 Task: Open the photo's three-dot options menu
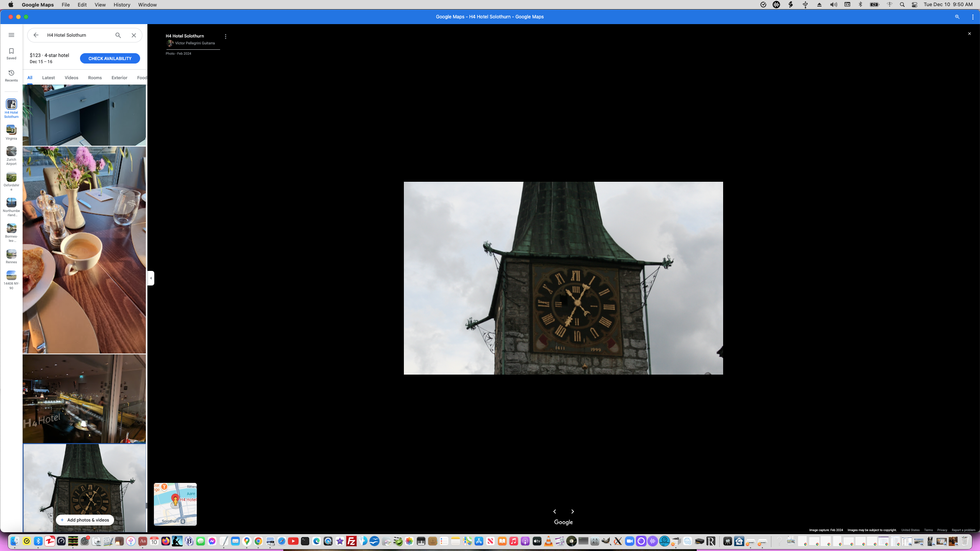click(x=225, y=36)
